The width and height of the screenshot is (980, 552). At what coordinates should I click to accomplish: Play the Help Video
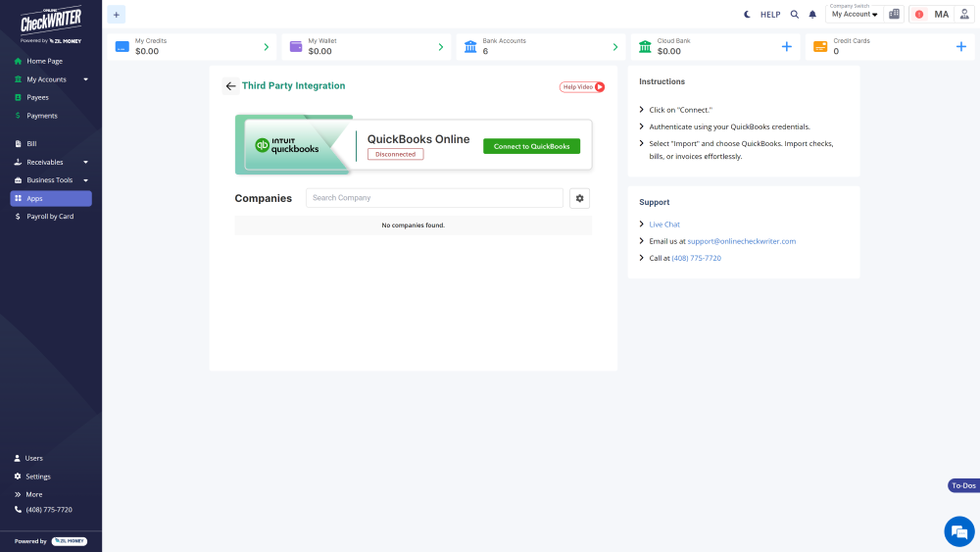[x=582, y=87]
